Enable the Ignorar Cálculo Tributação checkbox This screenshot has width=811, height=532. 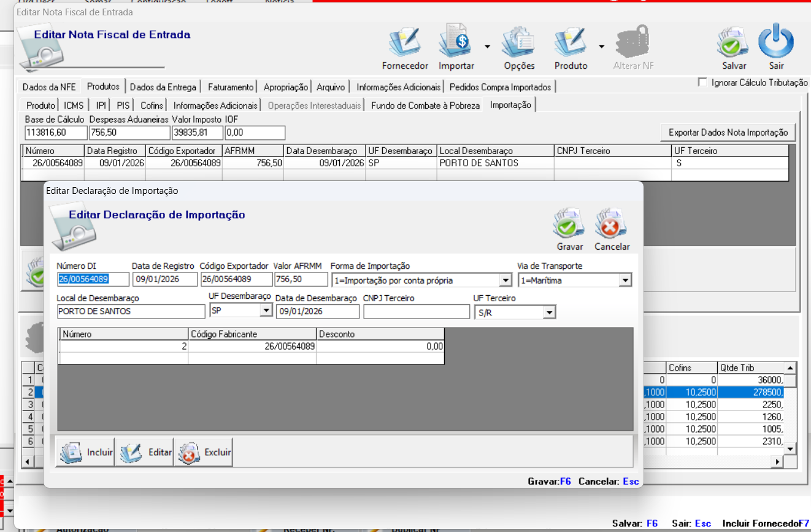pos(703,83)
